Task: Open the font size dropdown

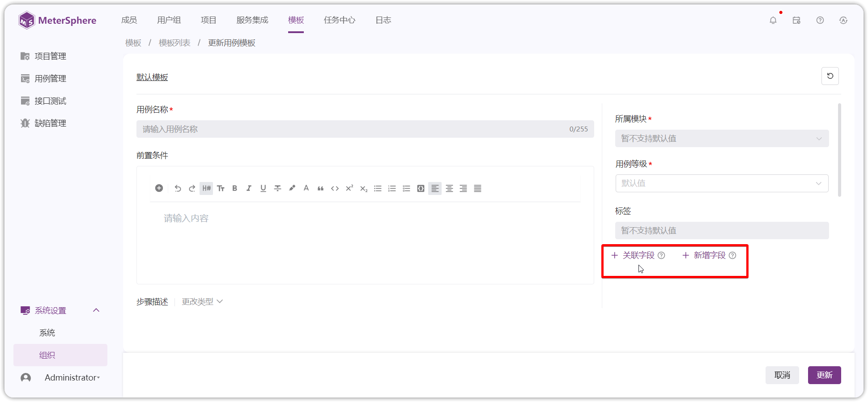Action: 221,188
